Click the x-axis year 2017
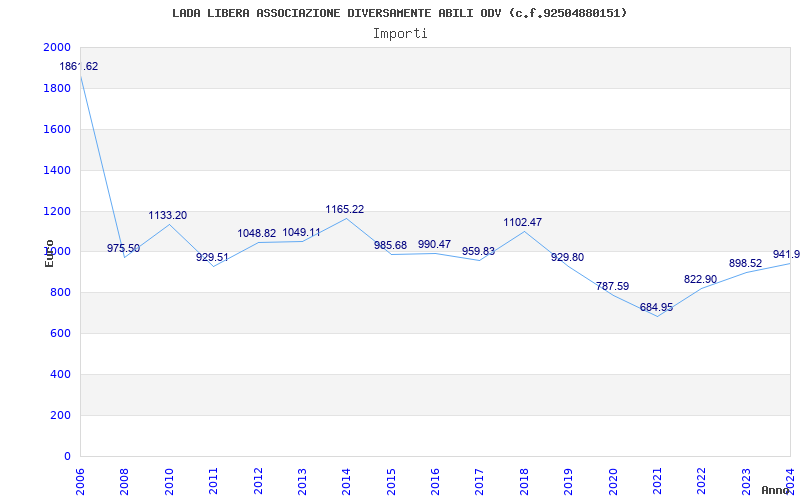800x500 pixels. point(480,482)
